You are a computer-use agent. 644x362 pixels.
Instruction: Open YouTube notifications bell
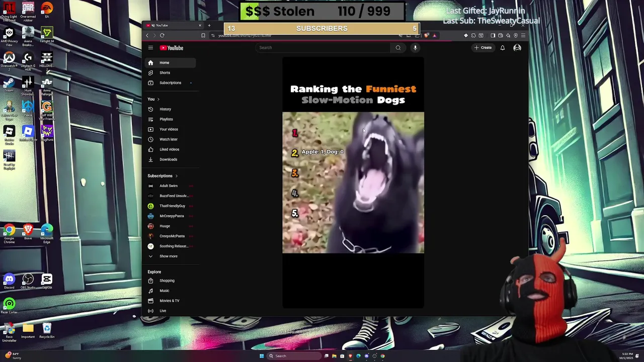pyautogui.click(x=502, y=48)
